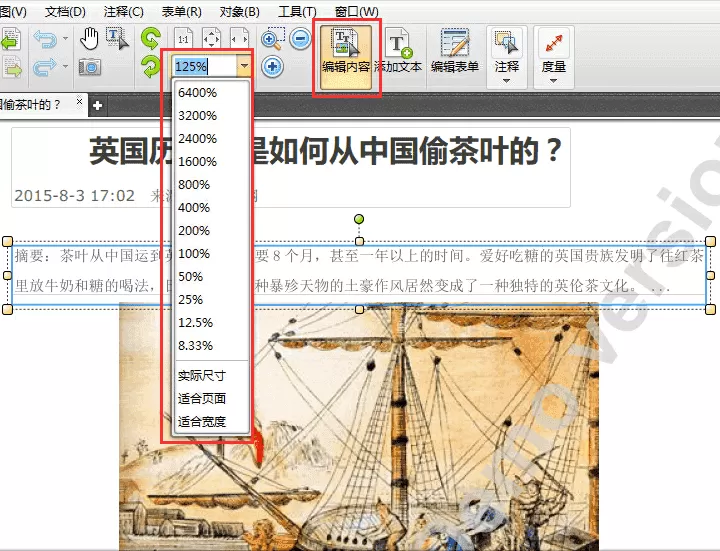This screenshot has height=551, width=720.
Task: Open the 编辑表单 edit form tool
Action: pos(455,51)
